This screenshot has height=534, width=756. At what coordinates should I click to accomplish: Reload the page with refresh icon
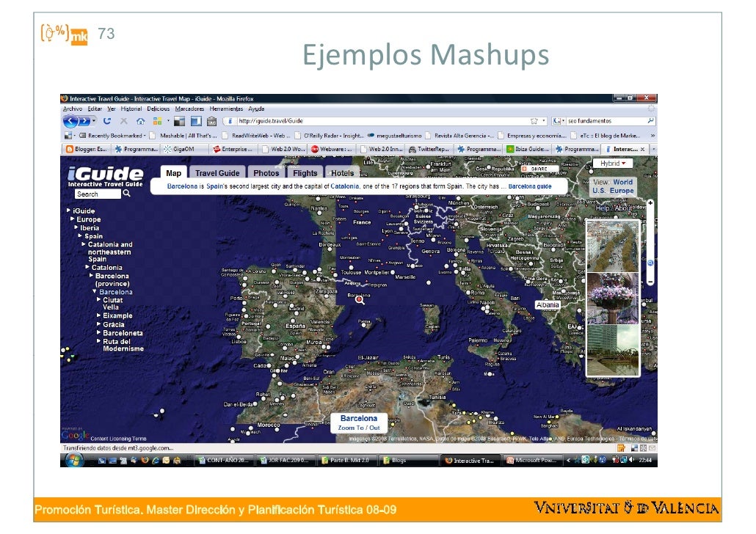[x=107, y=121]
